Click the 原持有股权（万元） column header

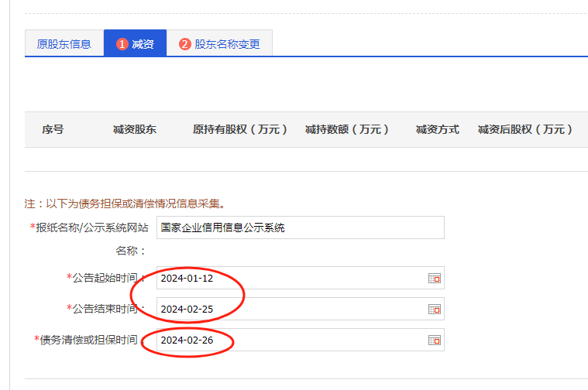click(240, 129)
